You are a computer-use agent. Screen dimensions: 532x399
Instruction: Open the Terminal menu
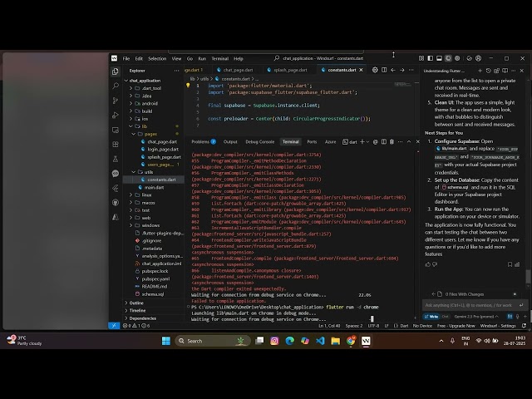tap(219, 58)
